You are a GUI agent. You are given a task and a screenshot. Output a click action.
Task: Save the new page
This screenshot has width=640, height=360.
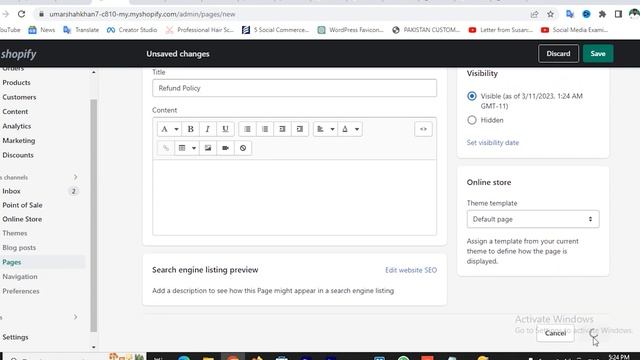click(598, 53)
